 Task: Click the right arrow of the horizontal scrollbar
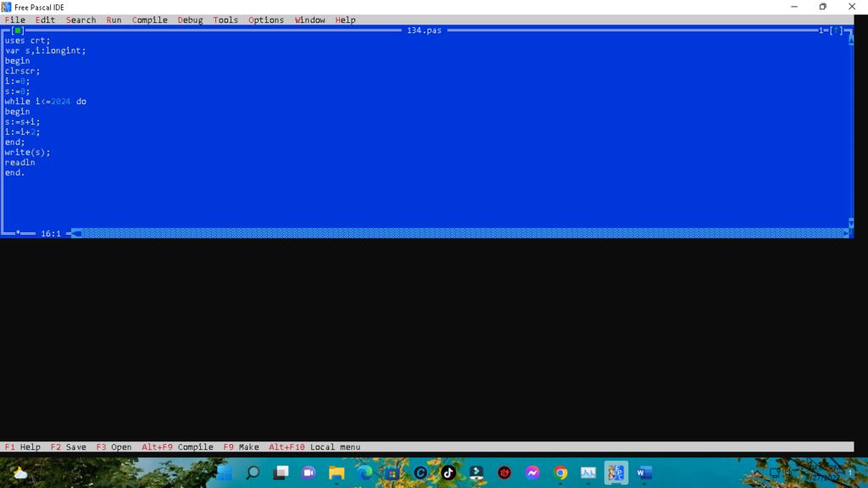click(x=846, y=234)
